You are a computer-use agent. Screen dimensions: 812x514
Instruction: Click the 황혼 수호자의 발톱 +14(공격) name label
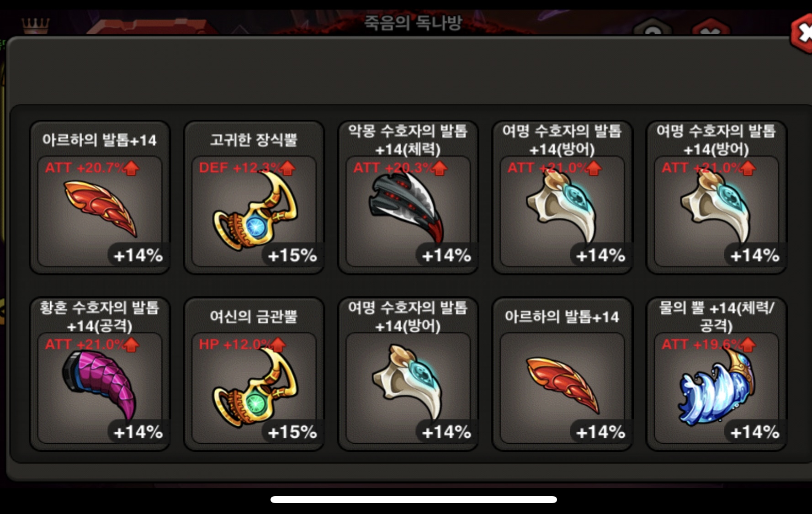pyautogui.click(x=100, y=316)
